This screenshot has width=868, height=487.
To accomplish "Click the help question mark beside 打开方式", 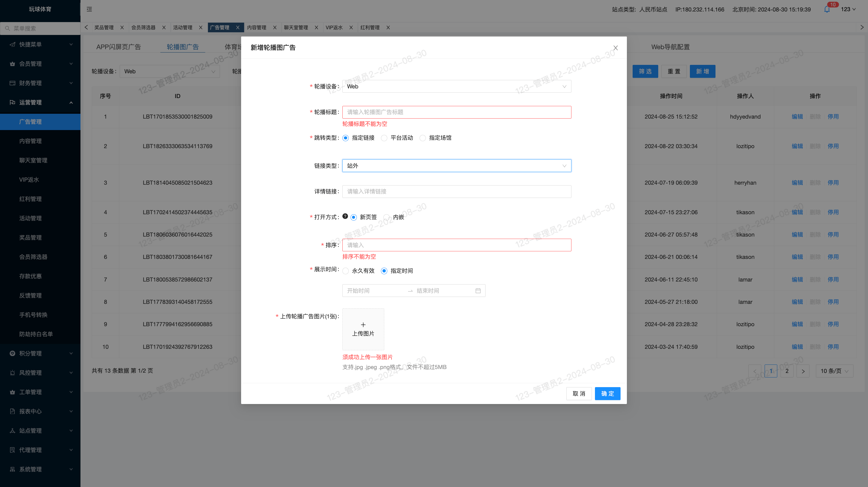I will click(345, 216).
